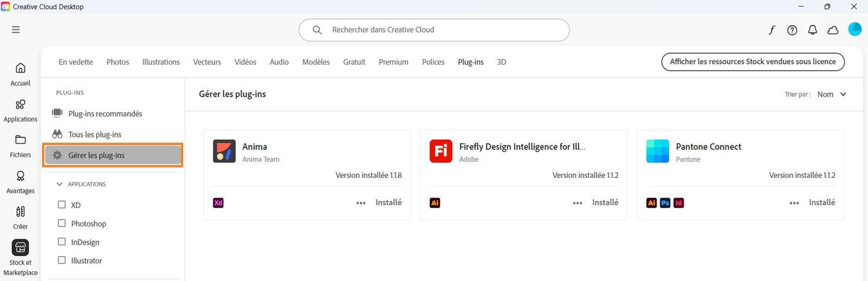Enable the XD application filter checkbox

tap(62, 205)
